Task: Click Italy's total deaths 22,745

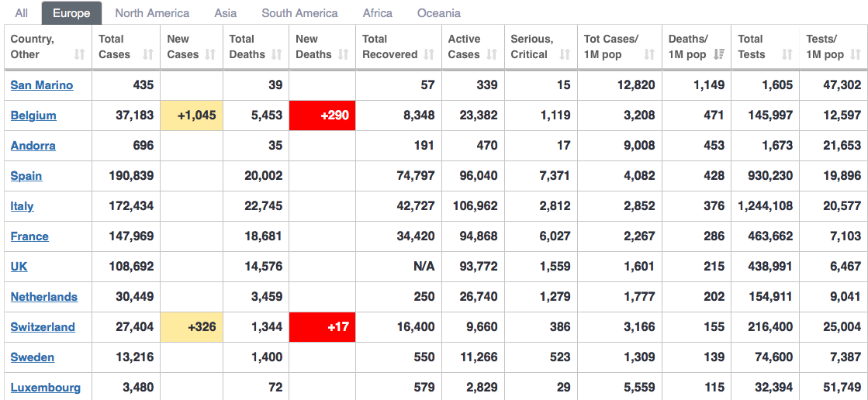Action: pyautogui.click(x=263, y=205)
